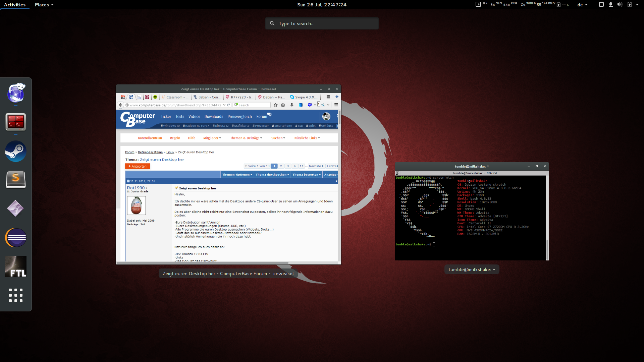Open Terminator terminal from dock
Screen dimensions: 644x362
[16, 122]
